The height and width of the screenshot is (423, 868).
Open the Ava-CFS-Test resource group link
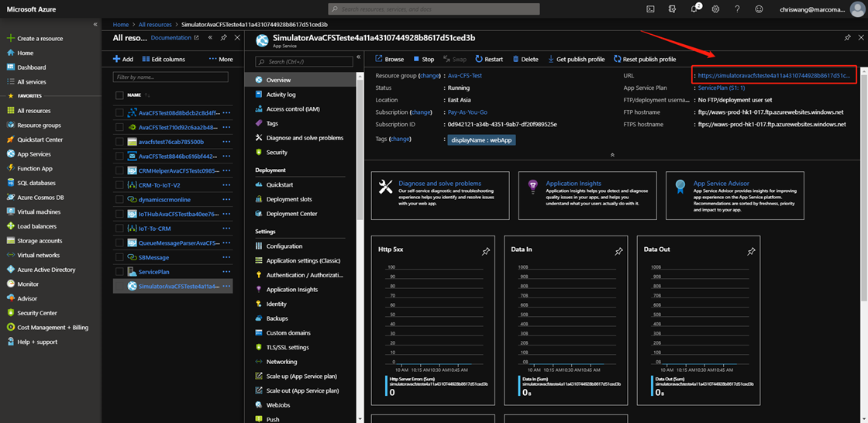tap(465, 75)
